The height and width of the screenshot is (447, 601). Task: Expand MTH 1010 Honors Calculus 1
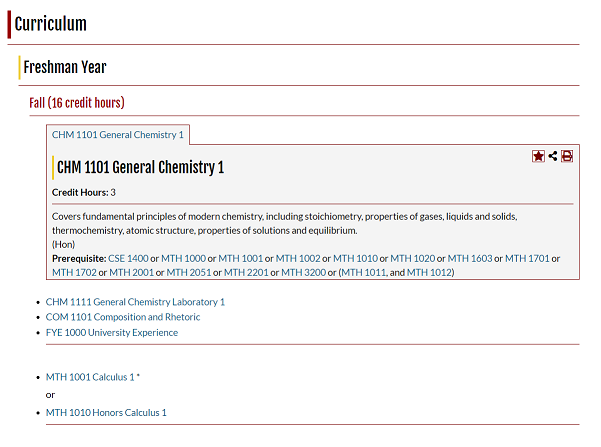coord(106,412)
